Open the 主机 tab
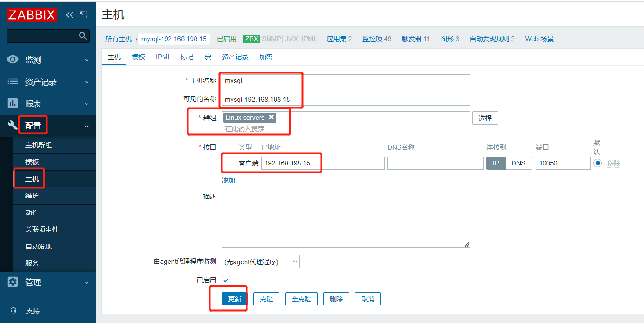Image resolution: width=644 pixels, height=323 pixels. coord(114,57)
